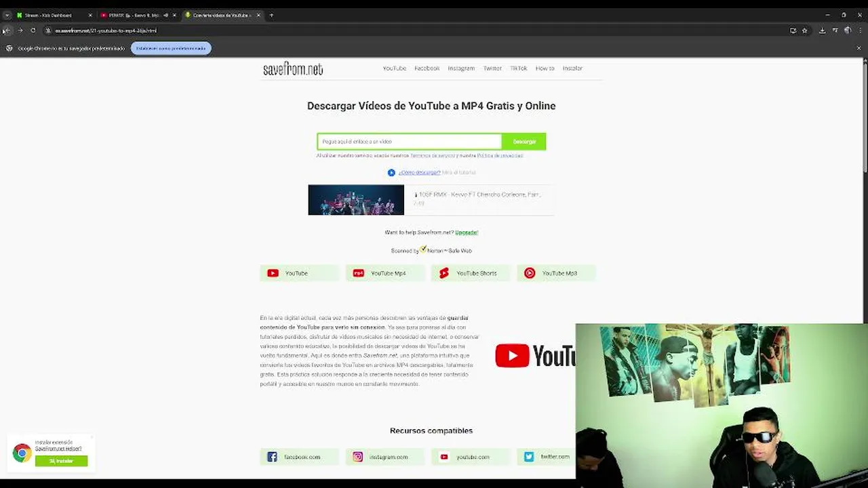
Task: Open the Twitter nav menu item
Action: point(492,68)
